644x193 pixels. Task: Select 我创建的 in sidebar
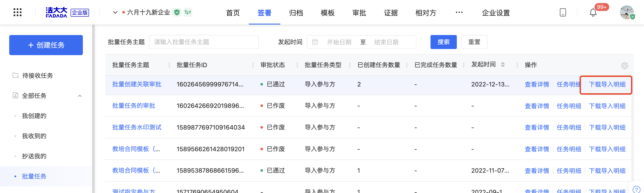pos(34,116)
